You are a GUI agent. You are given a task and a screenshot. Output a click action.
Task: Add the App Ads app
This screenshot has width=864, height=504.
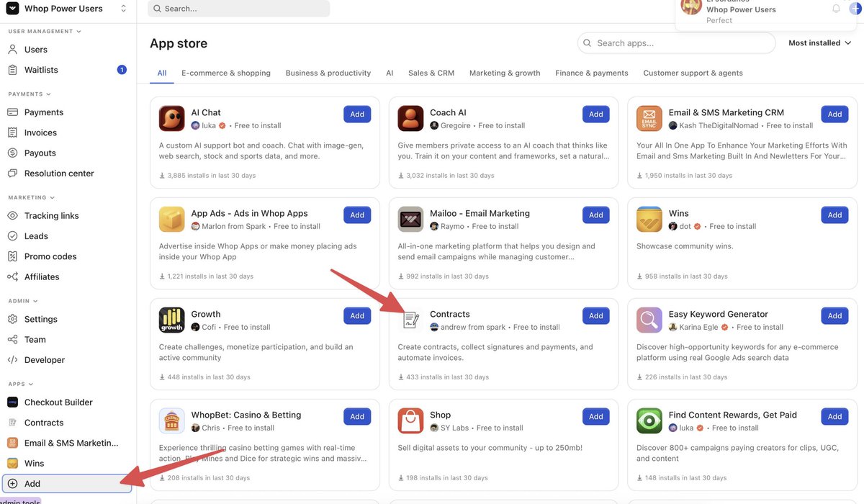coord(357,215)
